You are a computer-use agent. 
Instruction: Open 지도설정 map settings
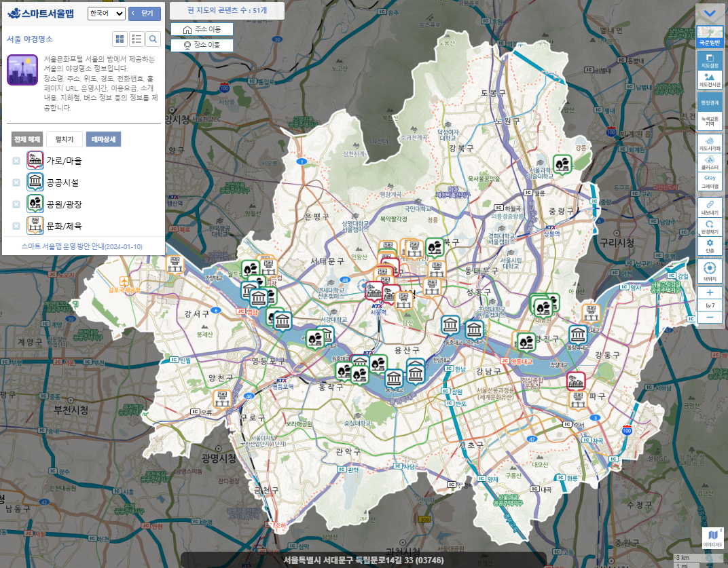click(x=710, y=61)
